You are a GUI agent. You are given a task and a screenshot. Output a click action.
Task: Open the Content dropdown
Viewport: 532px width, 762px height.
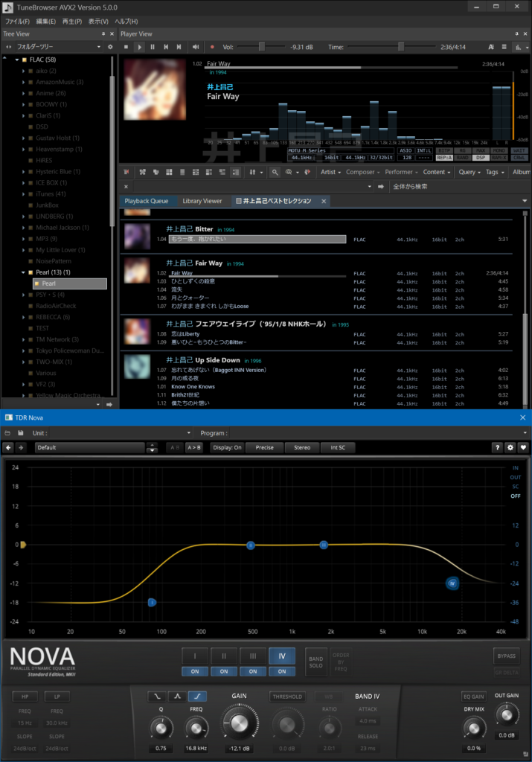coord(437,172)
